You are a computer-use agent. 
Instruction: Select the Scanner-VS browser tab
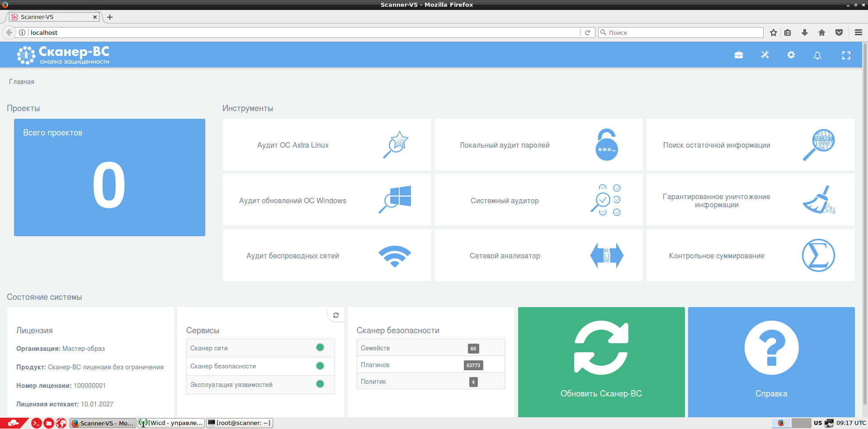click(x=54, y=17)
